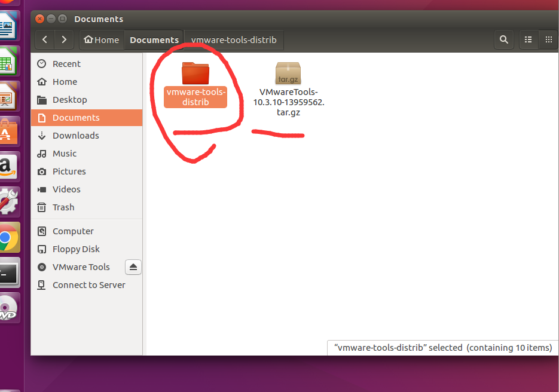Open Pictures in the sidebar
The image size is (559, 392).
point(87,171)
